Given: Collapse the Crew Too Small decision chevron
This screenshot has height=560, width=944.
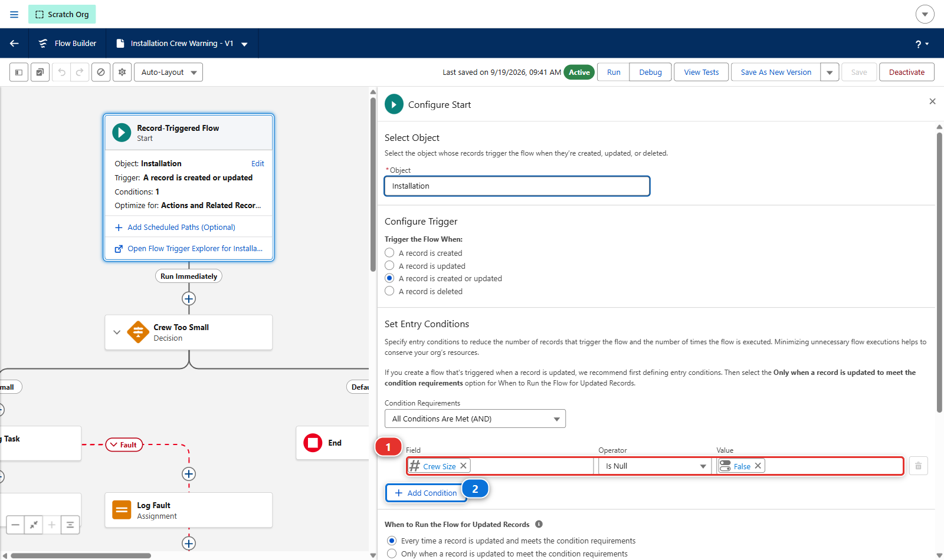Looking at the screenshot, I should point(117,332).
